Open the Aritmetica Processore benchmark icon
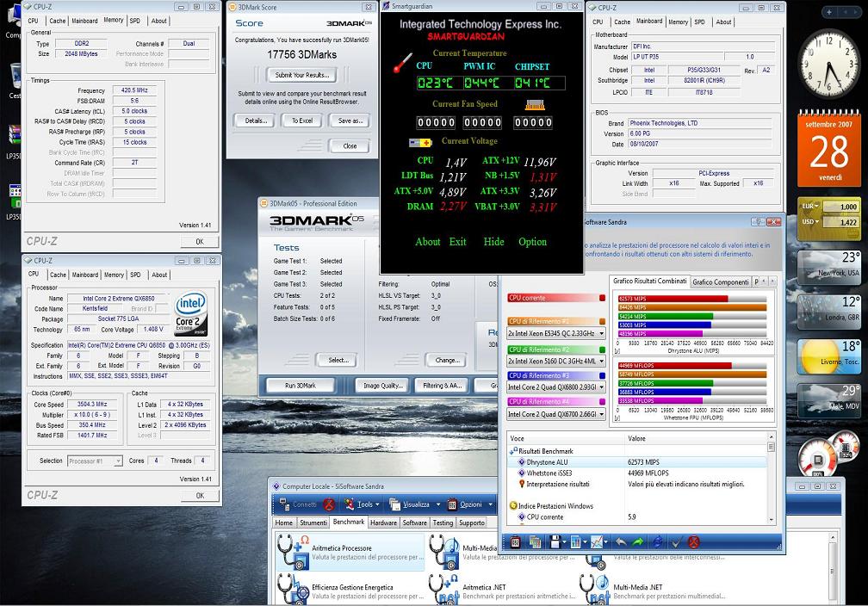 point(294,553)
